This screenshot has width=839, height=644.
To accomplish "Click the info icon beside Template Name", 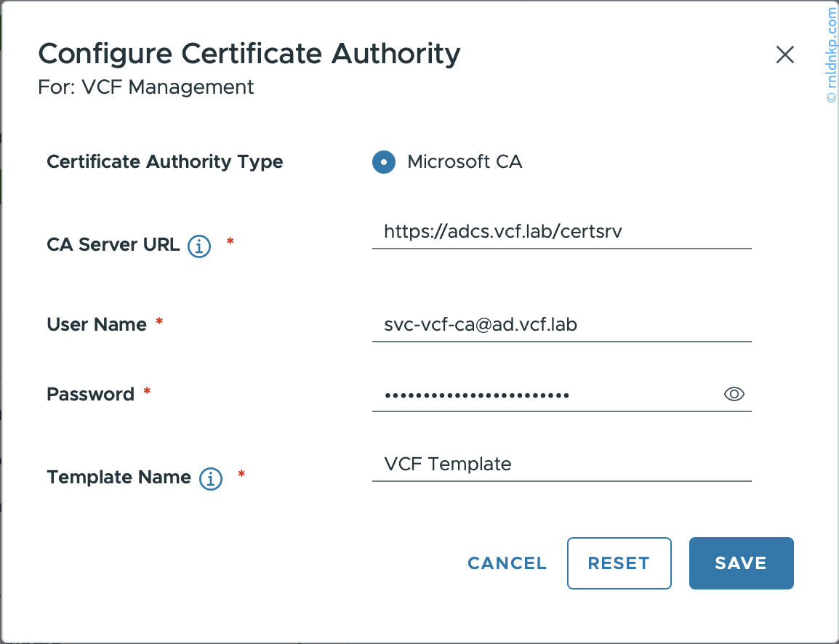I will tap(211, 478).
